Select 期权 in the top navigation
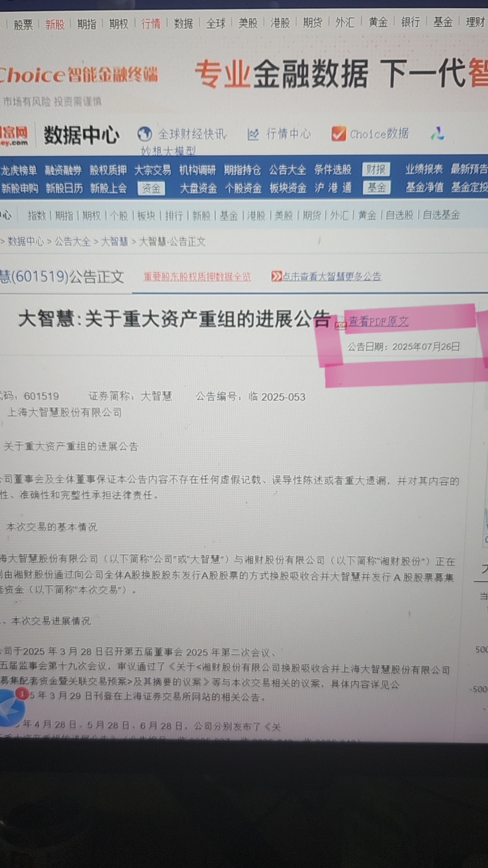488x868 pixels. pyautogui.click(x=119, y=24)
